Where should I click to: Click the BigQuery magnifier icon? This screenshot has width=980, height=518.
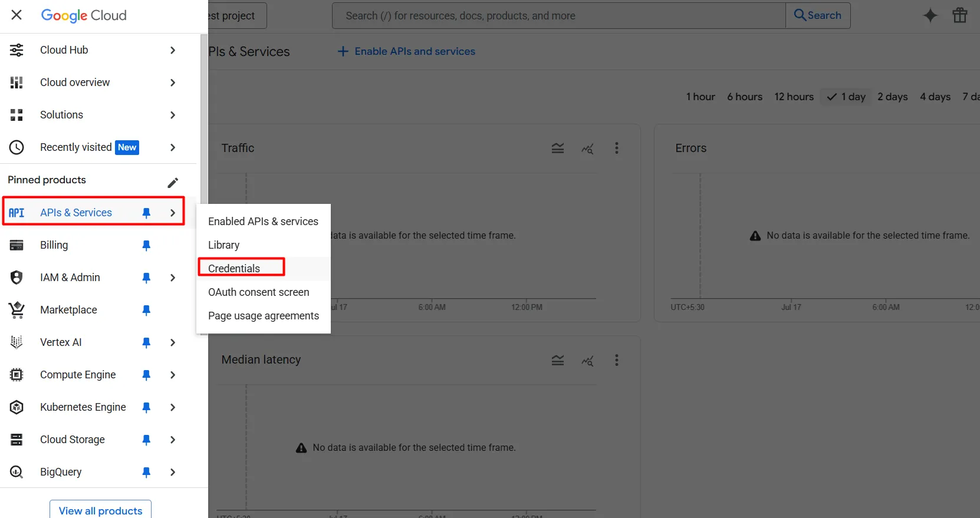(17, 472)
